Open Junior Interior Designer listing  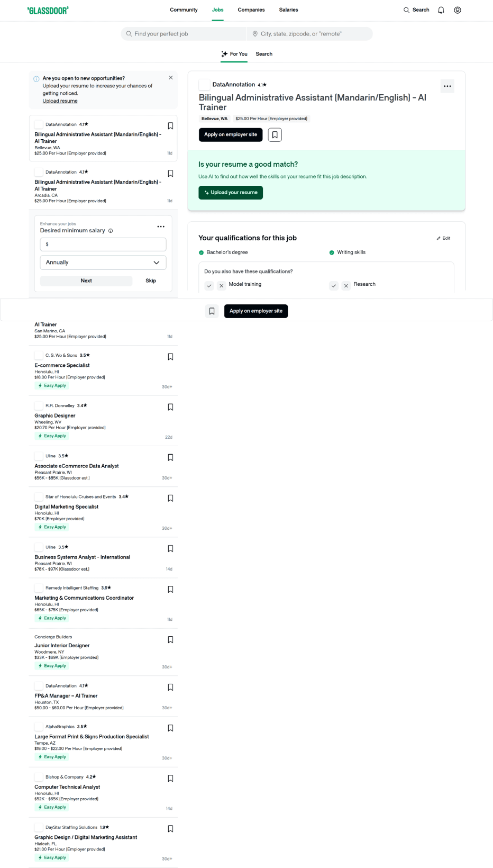point(62,645)
